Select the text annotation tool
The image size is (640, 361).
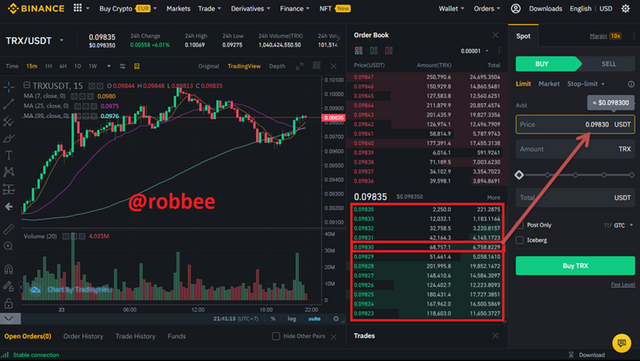coord(9,155)
